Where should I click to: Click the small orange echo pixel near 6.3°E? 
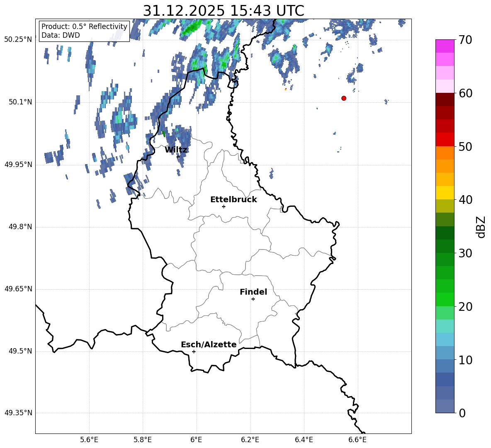tap(285, 89)
